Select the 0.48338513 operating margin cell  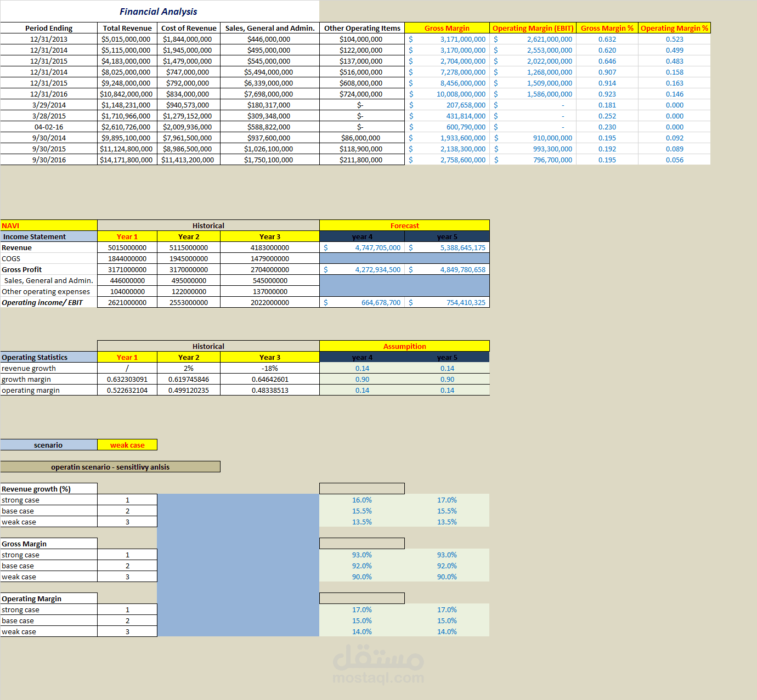270,390
